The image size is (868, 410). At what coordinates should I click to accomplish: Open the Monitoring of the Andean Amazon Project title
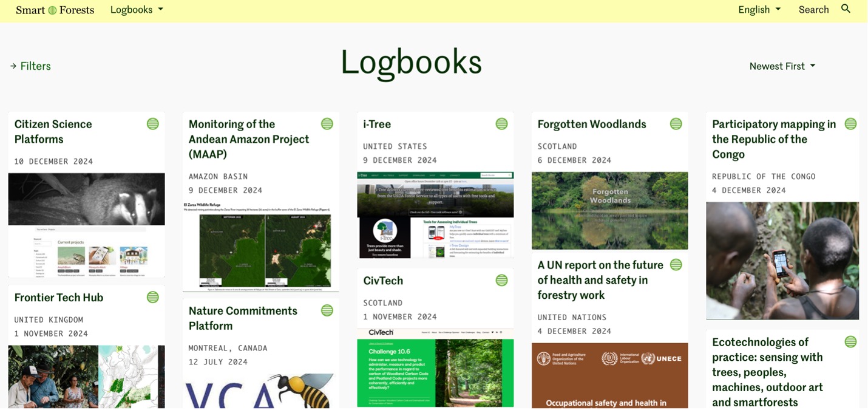(x=249, y=139)
